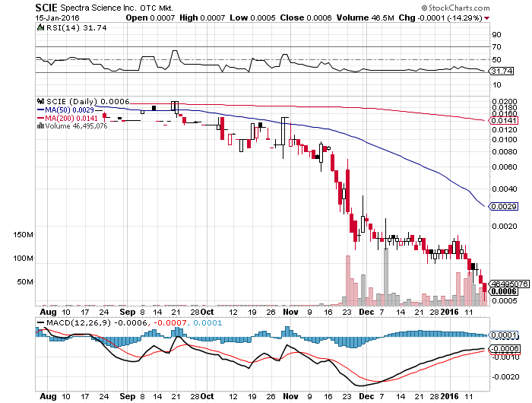This screenshot has width=532, height=403.
Task: Click the 0.0200 price axis label
Action: pos(504,102)
